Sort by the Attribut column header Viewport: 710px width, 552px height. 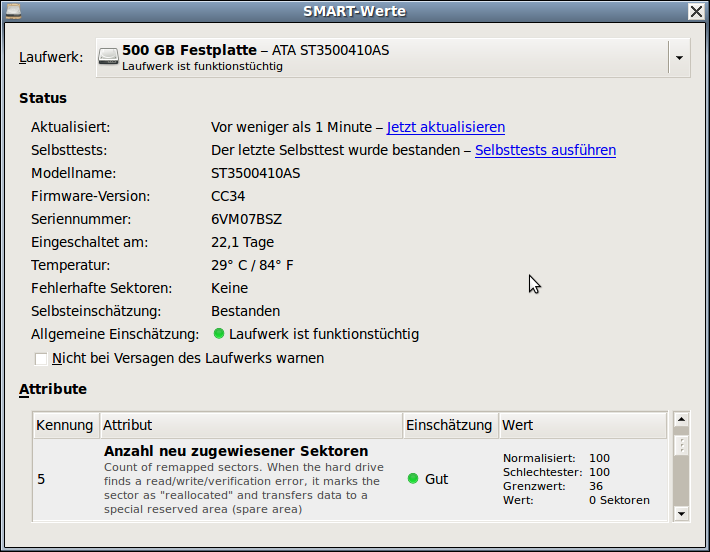click(x=250, y=425)
